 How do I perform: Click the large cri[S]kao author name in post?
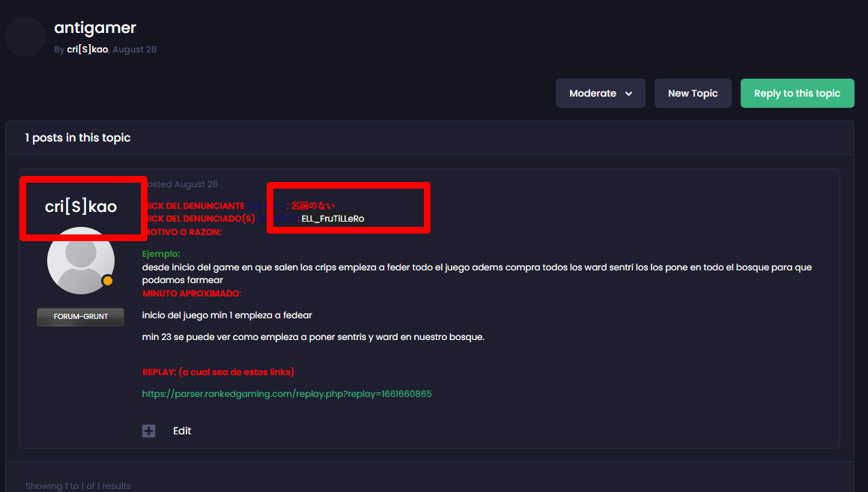click(81, 207)
